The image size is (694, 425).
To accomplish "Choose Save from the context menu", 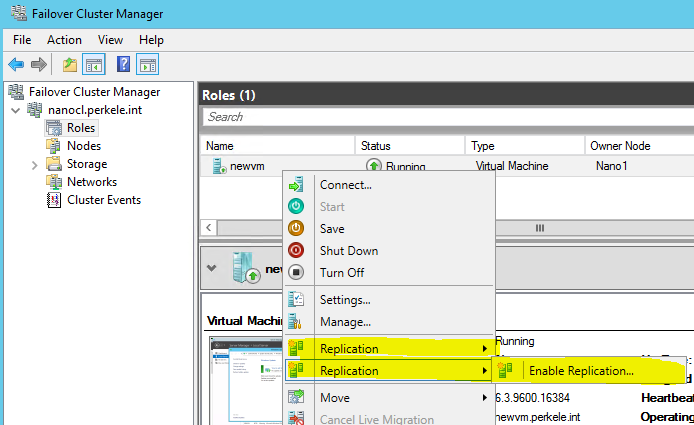I will point(389,228).
